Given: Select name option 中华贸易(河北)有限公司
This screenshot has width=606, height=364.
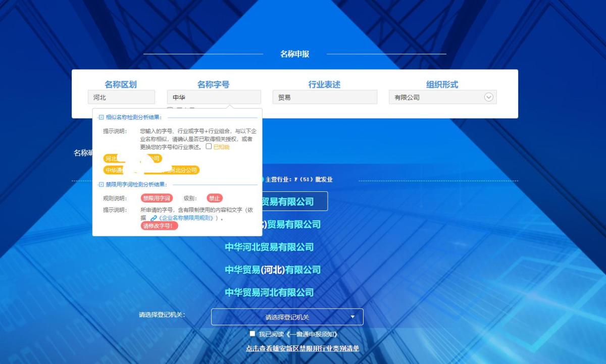Looking at the screenshot, I should [273, 270].
